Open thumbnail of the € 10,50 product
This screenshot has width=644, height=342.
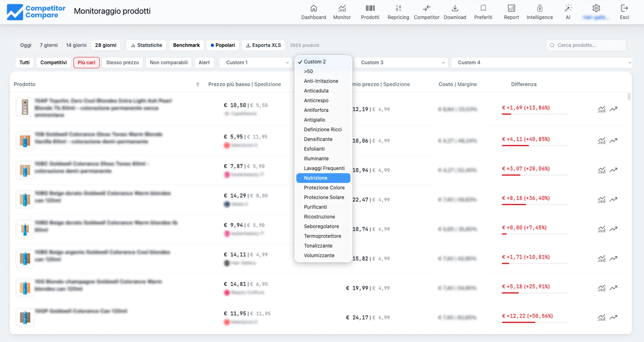point(25,107)
